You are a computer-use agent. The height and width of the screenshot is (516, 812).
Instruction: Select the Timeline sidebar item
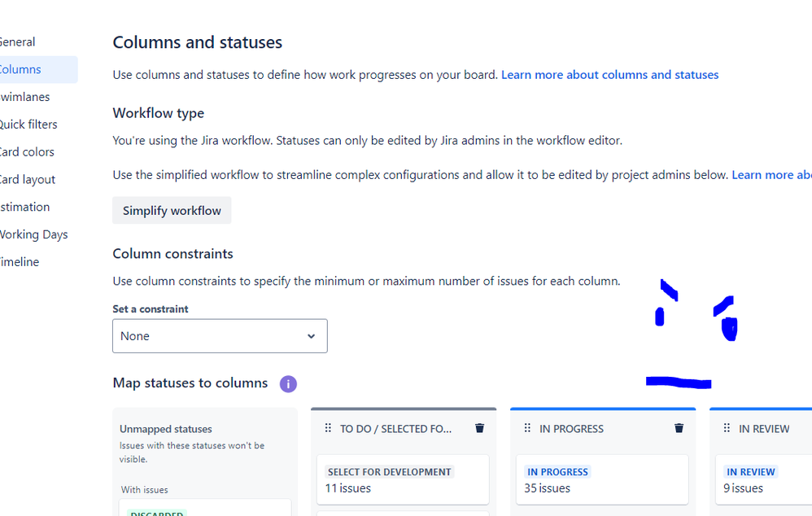coord(20,262)
